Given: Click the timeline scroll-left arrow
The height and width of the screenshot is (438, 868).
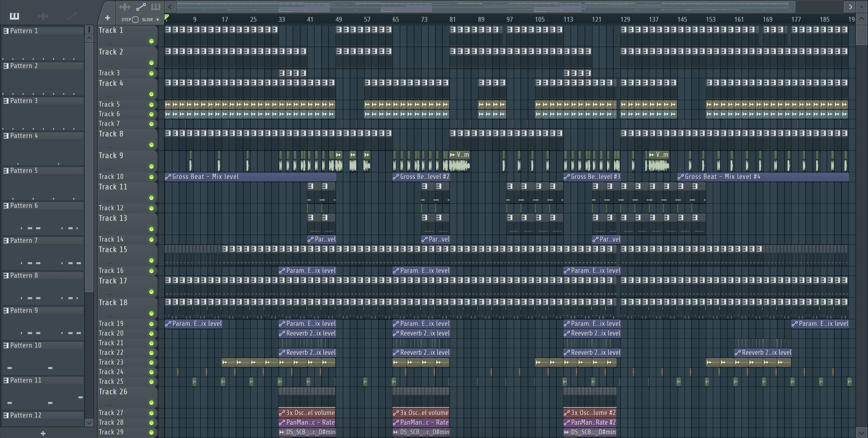Looking at the screenshot, I should [x=170, y=7].
